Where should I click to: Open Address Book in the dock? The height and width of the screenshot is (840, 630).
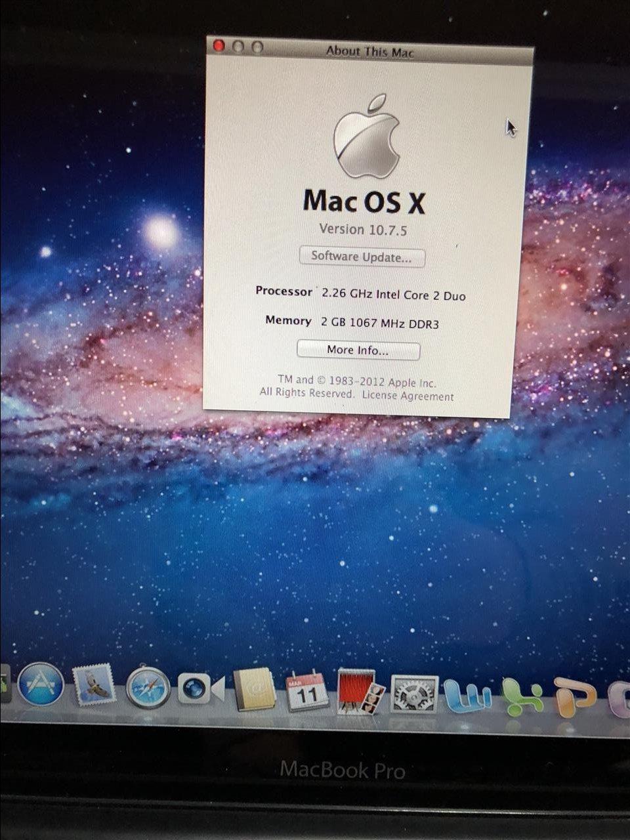point(255,690)
